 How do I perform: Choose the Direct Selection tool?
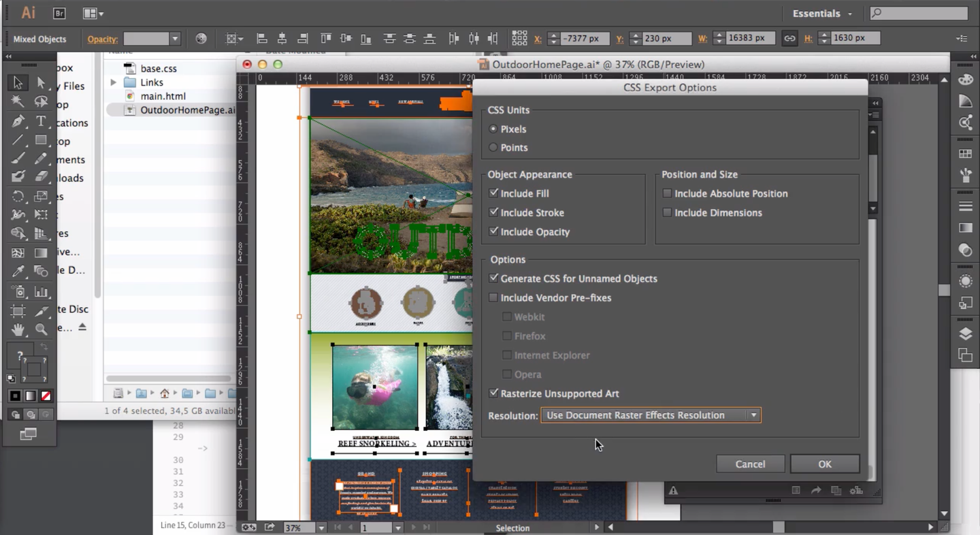click(x=41, y=83)
